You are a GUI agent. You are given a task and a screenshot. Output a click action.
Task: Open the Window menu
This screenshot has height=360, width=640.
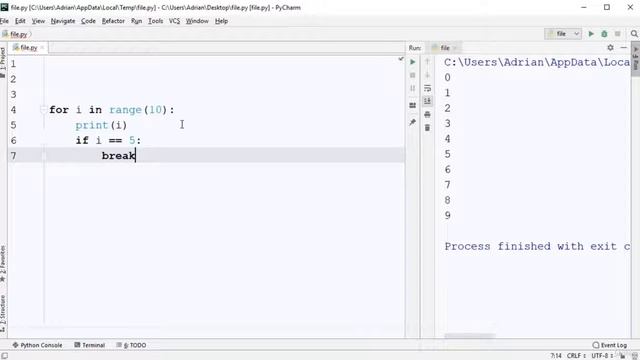197,21
